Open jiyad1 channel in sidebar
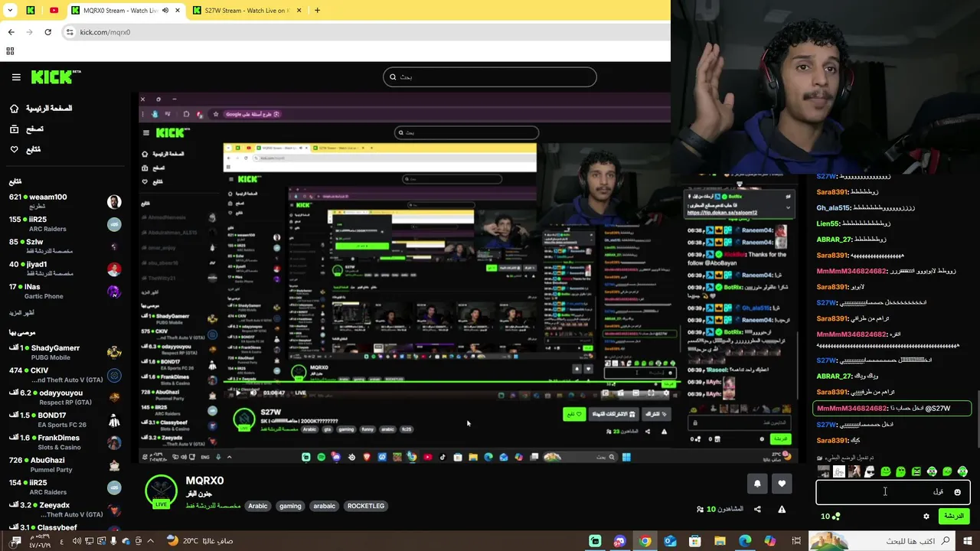980x551 pixels. (65, 269)
